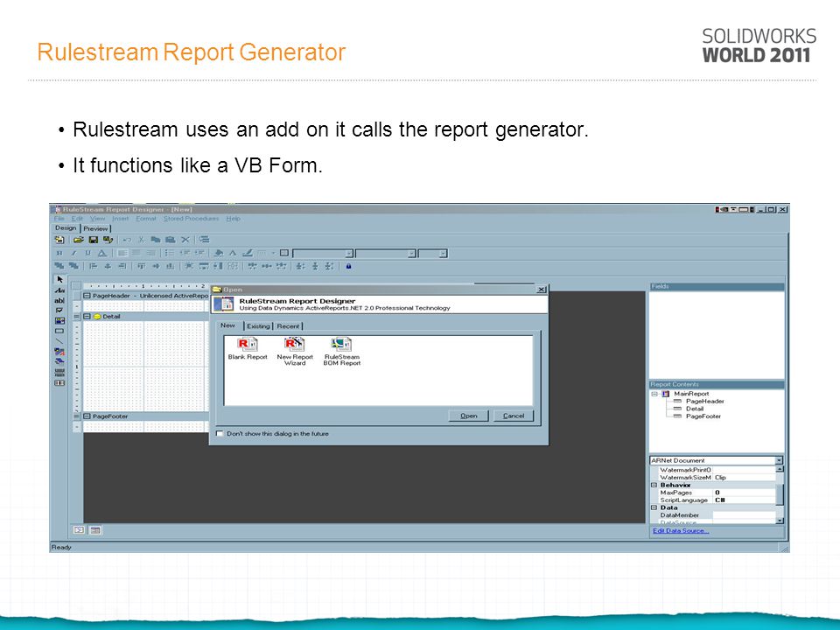This screenshot has width=840, height=630.
Task: Select the Label tool in toolbox
Action: coord(59,290)
